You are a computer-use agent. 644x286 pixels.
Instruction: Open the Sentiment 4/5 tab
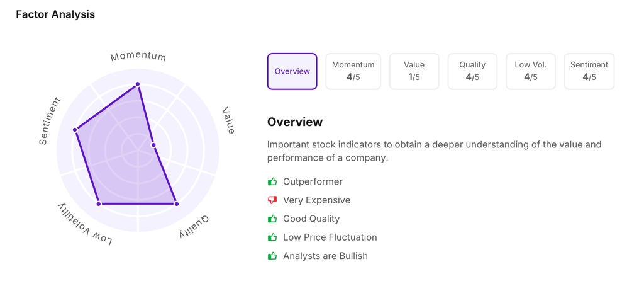589,71
